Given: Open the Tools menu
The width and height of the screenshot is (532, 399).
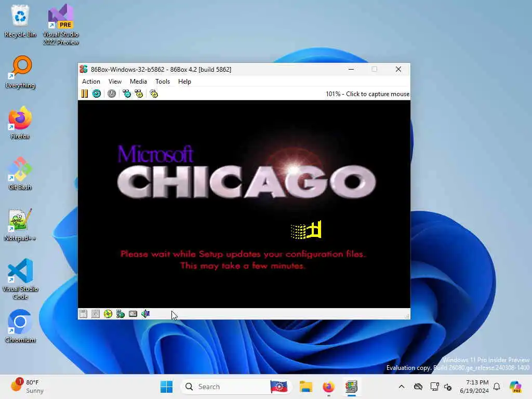Looking at the screenshot, I should coord(163,82).
